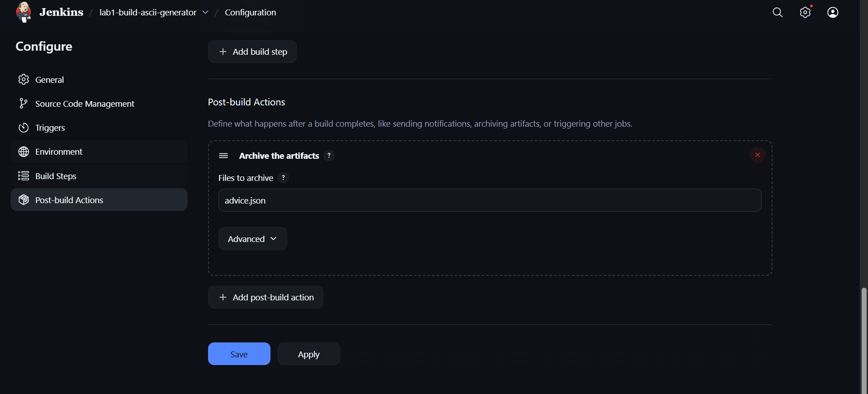This screenshot has height=394, width=868.
Task: Click the Files to archive text field
Action: pos(489,200)
